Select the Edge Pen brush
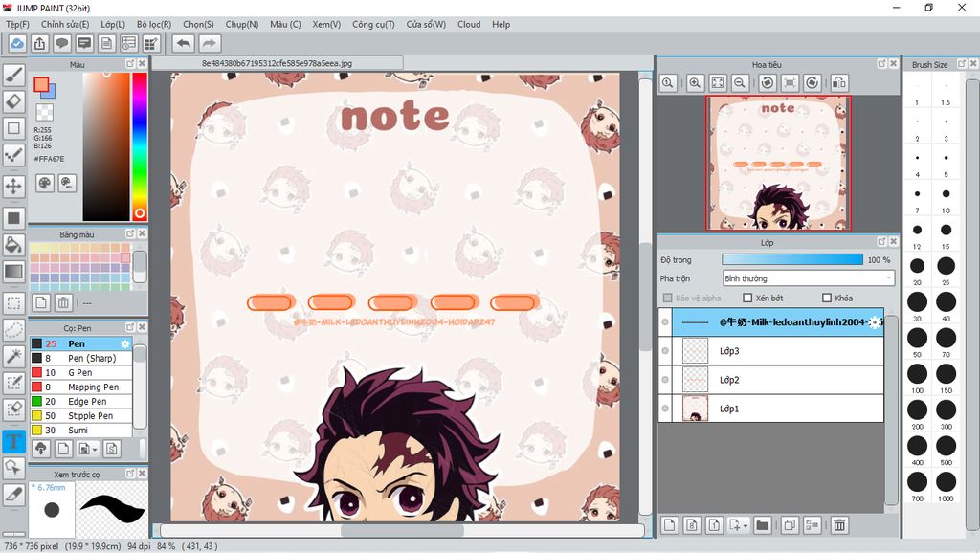The image size is (980, 553). (x=81, y=401)
